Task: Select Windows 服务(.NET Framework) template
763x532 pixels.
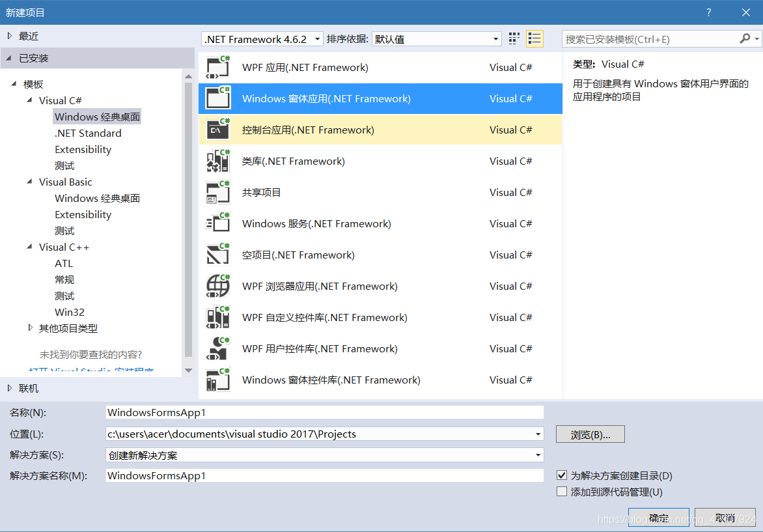Action: click(381, 223)
